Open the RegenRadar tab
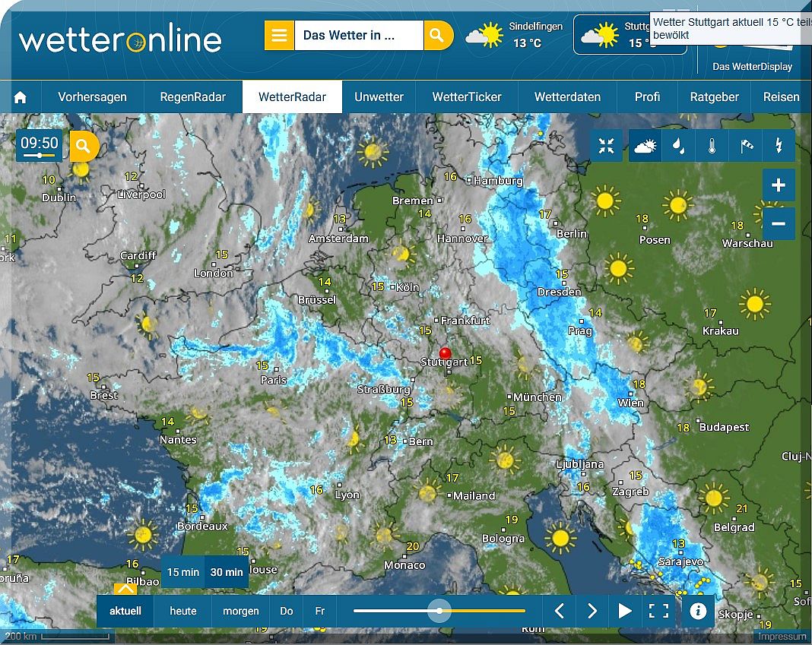812x645 pixels. coord(192,97)
